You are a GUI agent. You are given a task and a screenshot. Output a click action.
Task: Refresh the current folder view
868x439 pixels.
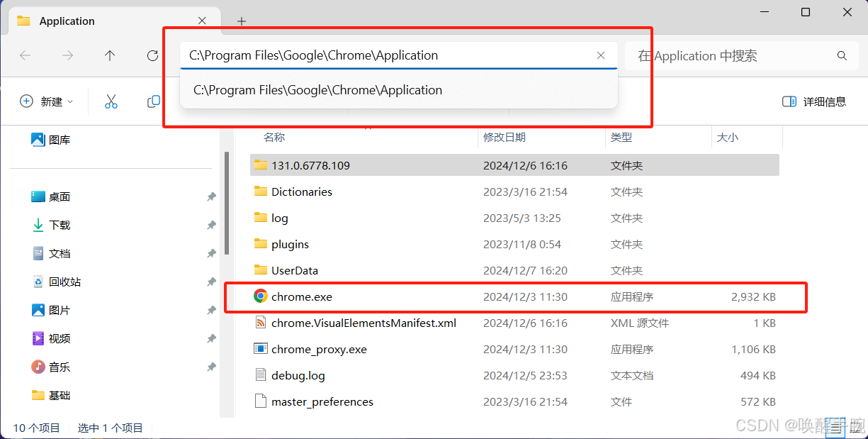click(x=152, y=55)
